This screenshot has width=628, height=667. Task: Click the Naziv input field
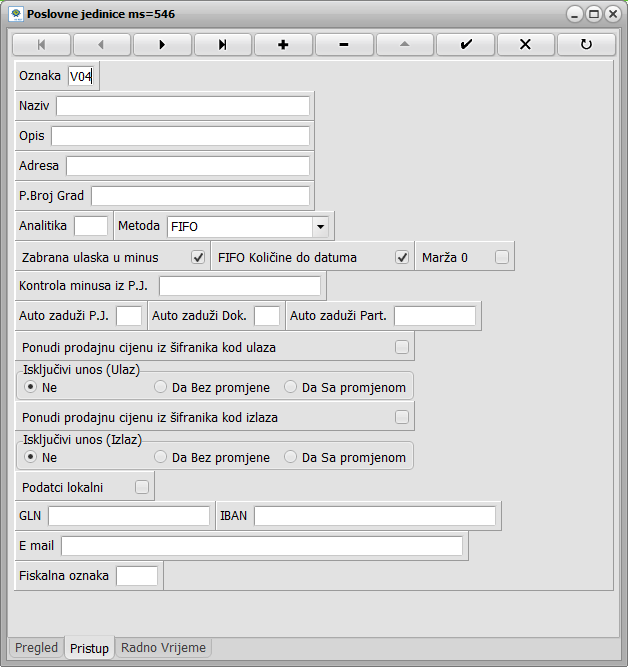(183, 106)
